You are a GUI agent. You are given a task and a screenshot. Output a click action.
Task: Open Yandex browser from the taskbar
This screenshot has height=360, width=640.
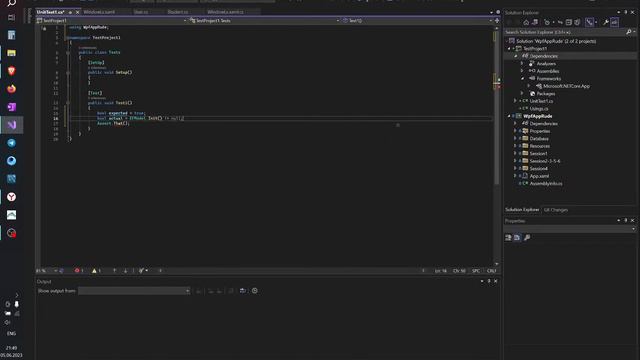[11, 197]
